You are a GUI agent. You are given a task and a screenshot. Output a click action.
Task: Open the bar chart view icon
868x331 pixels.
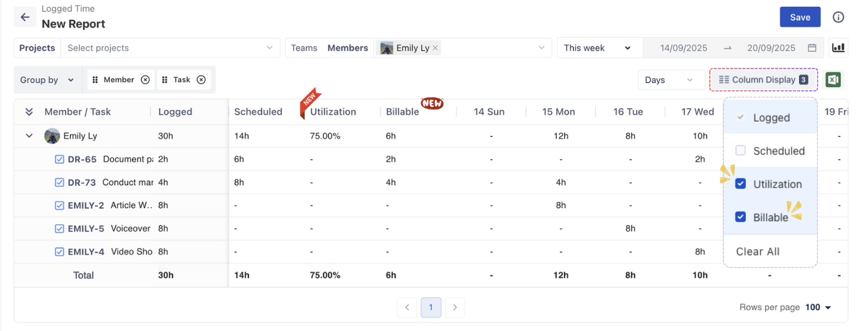[x=838, y=48]
